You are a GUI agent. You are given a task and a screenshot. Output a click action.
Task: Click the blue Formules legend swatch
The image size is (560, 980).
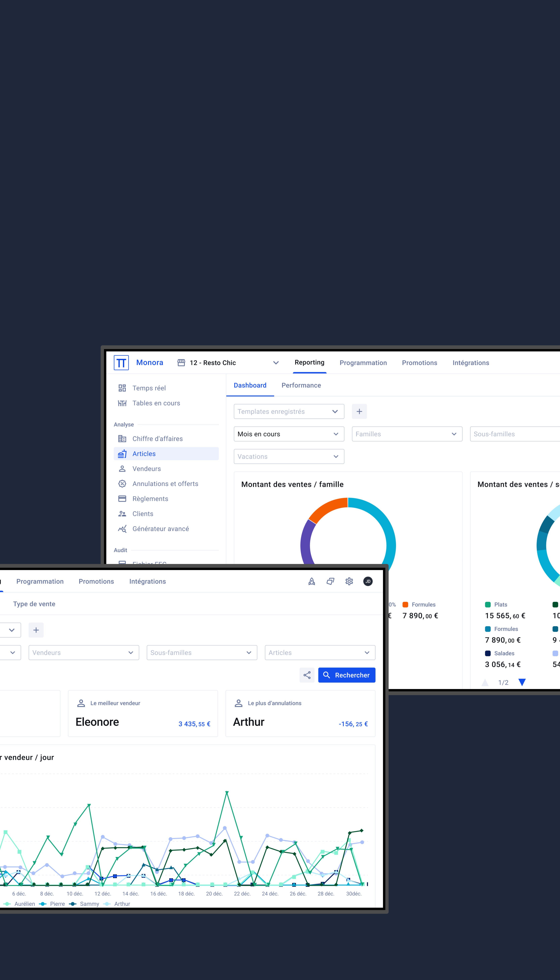click(488, 629)
